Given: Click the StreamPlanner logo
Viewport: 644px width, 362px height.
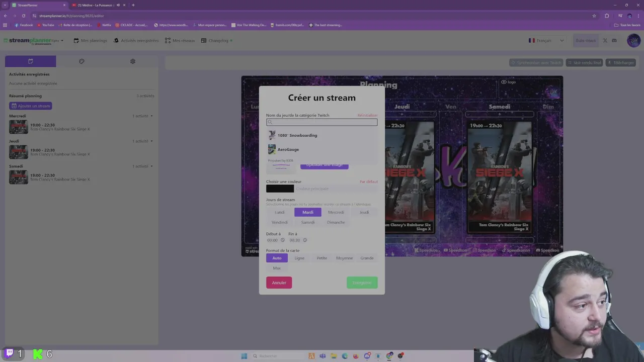Looking at the screenshot, I should [x=28, y=41].
